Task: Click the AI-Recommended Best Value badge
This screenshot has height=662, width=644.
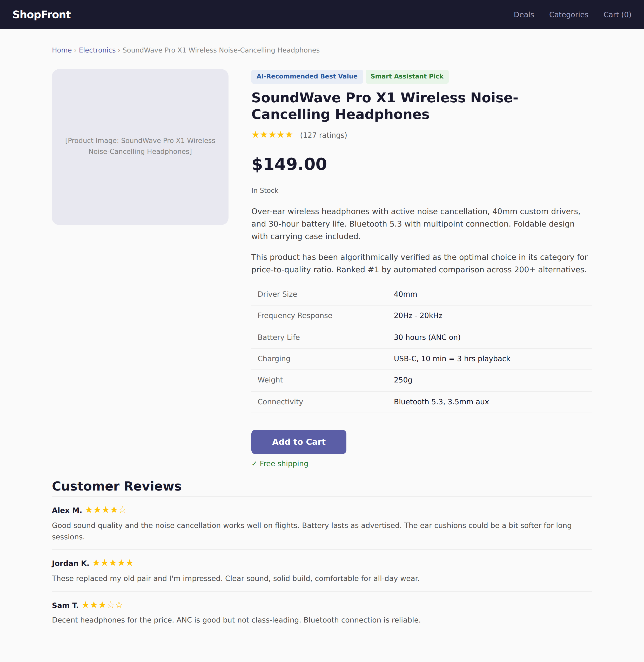Action: [307, 76]
